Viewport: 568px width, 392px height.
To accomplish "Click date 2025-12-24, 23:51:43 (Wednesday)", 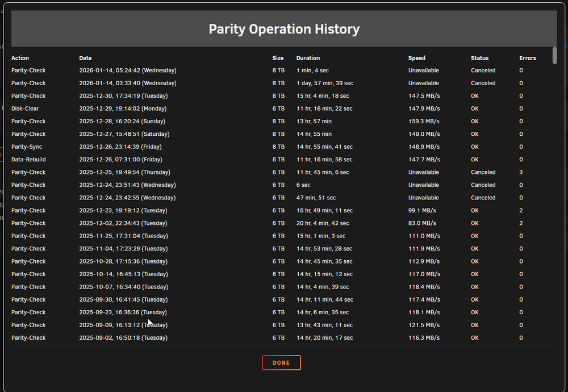I will click(127, 185).
